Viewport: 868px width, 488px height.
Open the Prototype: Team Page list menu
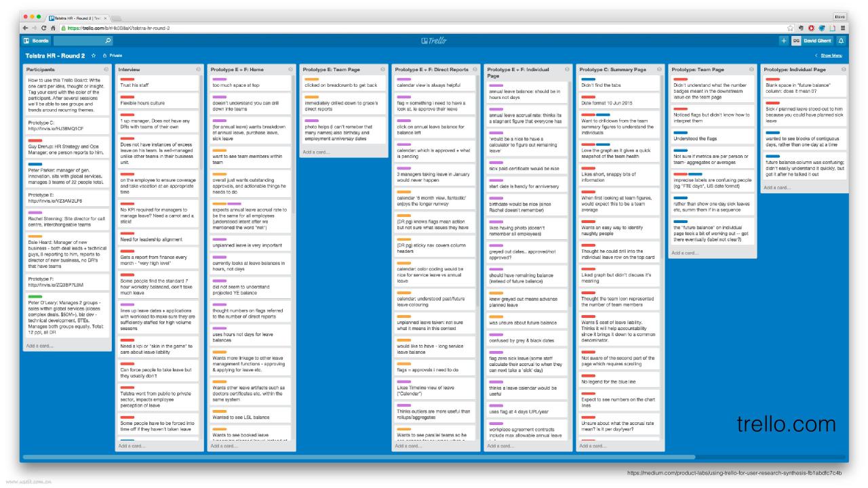751,69
